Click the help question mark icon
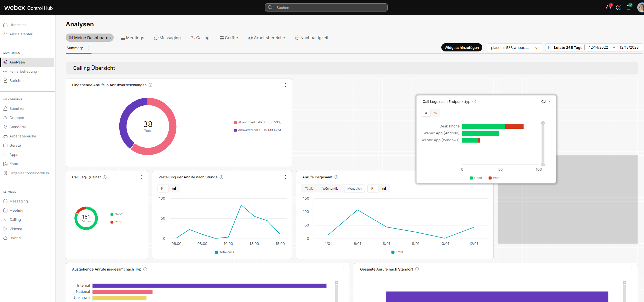 [619, 7]
